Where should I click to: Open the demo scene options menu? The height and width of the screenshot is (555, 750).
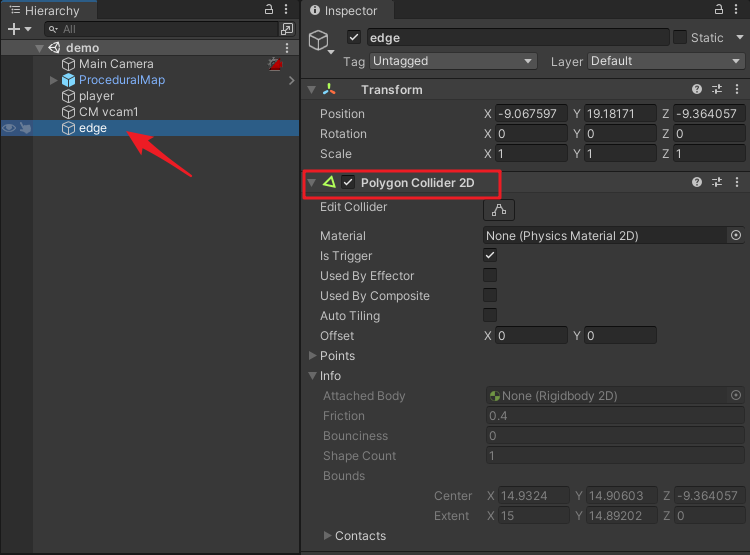287,48
